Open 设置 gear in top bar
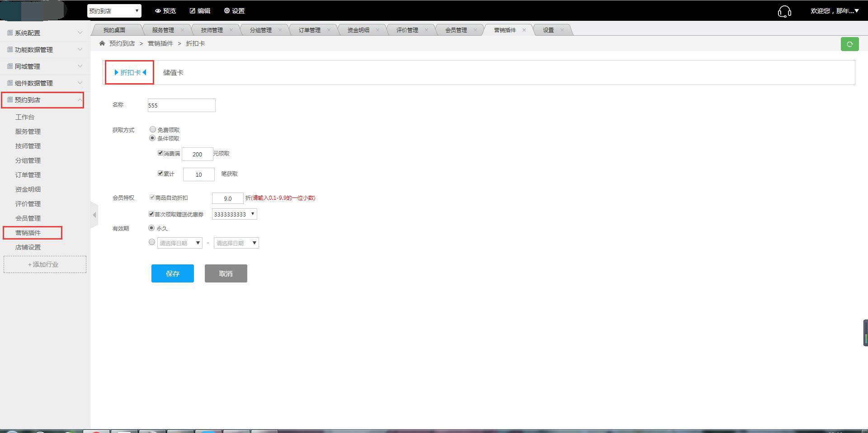Screen dimensions: 868x433 234,11
